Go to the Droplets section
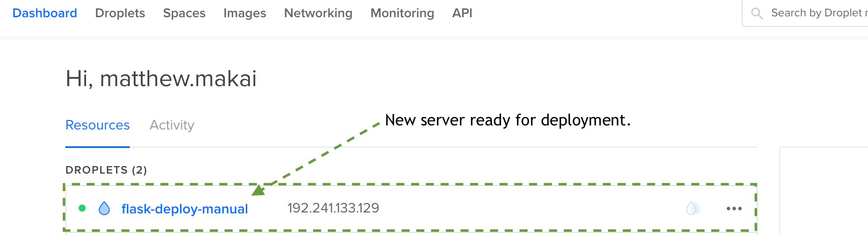Screen dimensions: 868x235 [x=120, y=13]
